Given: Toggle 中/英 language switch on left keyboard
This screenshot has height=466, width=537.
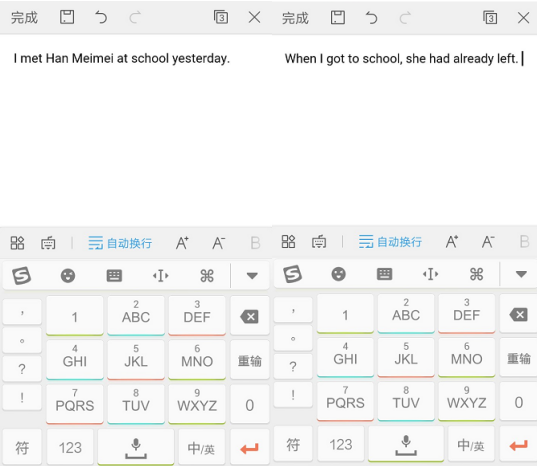Looking at the screenshot, I should [x=201, y=448].
